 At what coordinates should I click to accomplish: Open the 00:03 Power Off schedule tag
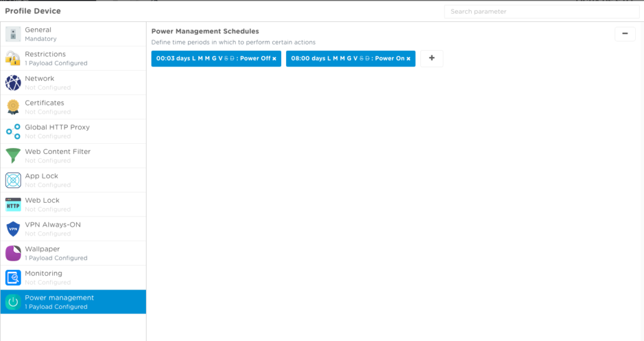click(211, 58)
